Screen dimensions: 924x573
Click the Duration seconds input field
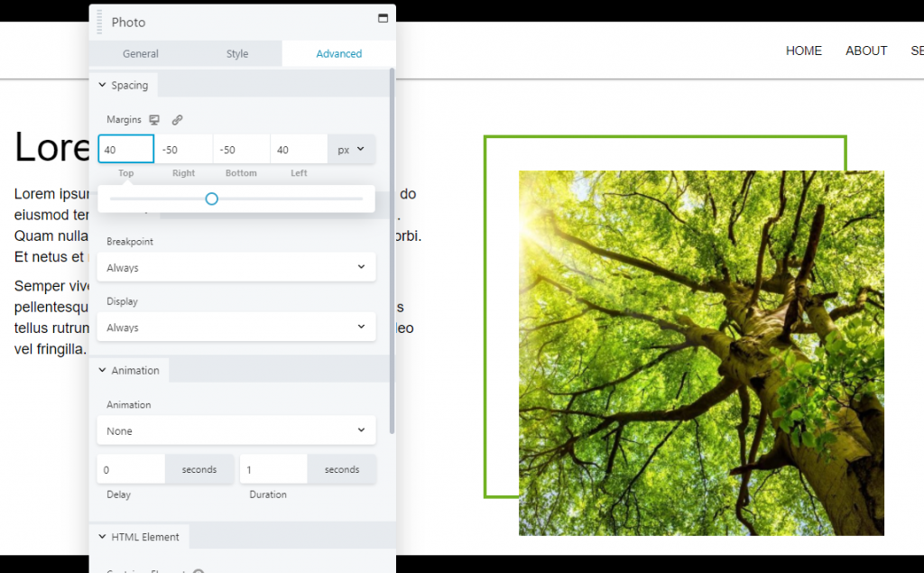coord(273,470)
